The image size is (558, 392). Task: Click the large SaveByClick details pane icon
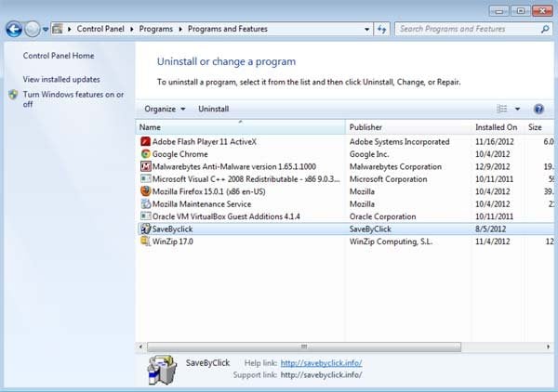(x=162, y=370)
